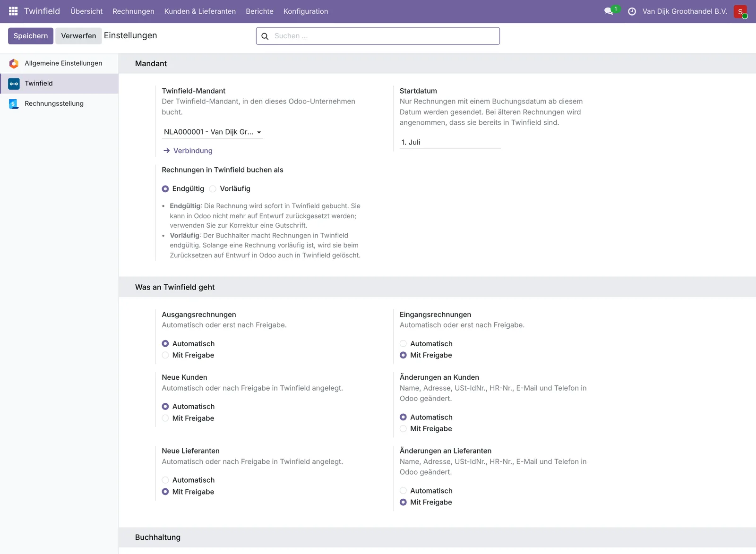Select Allgemeine Einstellungen in sidebar
The height and width of the screenshot is (554, 756).
point(59,63)
